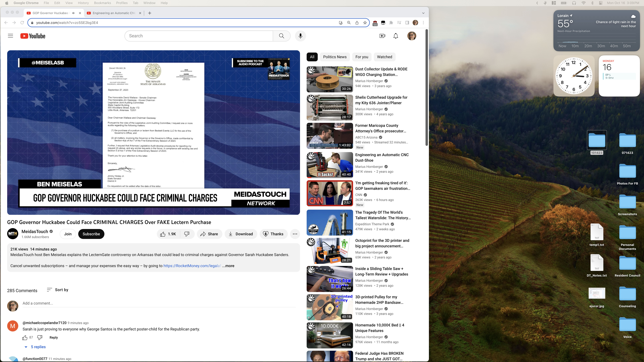Open the View menu

click(69, 3)
